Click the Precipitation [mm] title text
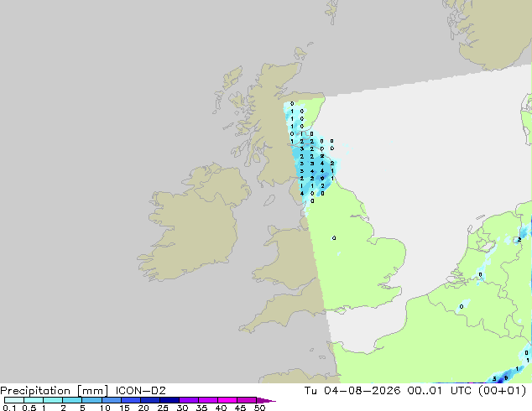This screenshot has width=532, height=411. click(x=55, y=391)
